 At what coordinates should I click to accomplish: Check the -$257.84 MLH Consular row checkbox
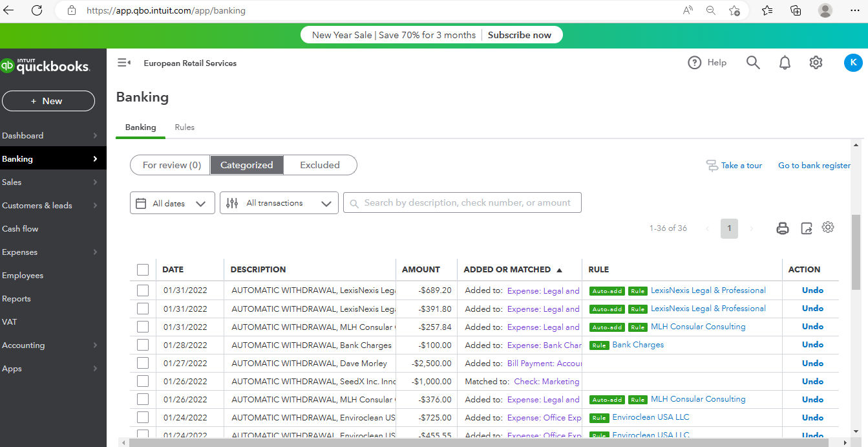pos(143,327)
